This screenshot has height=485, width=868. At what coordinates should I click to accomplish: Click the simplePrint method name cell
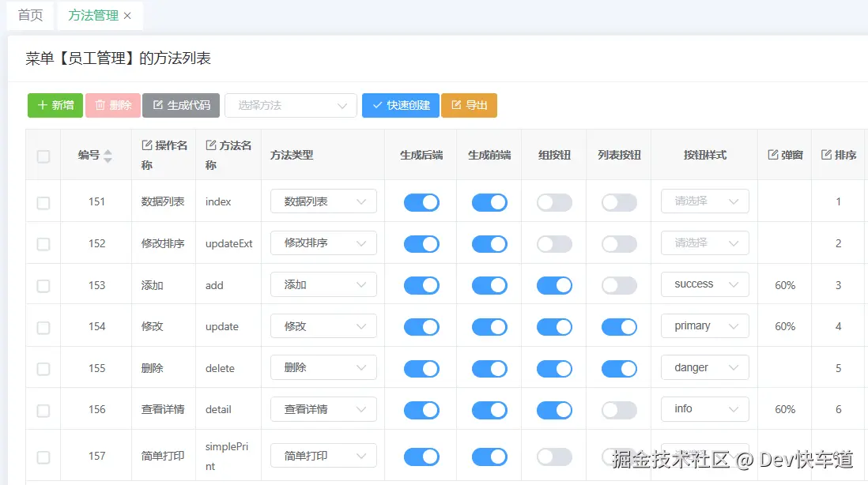[227, 457]
